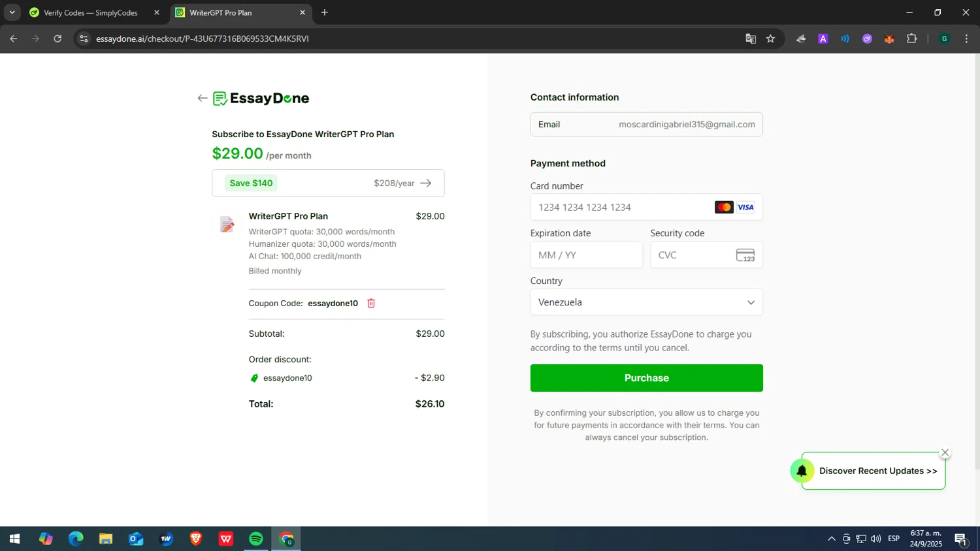Click the browser Forward button
The height and width of the screenshot is (551, 980).
36,39
